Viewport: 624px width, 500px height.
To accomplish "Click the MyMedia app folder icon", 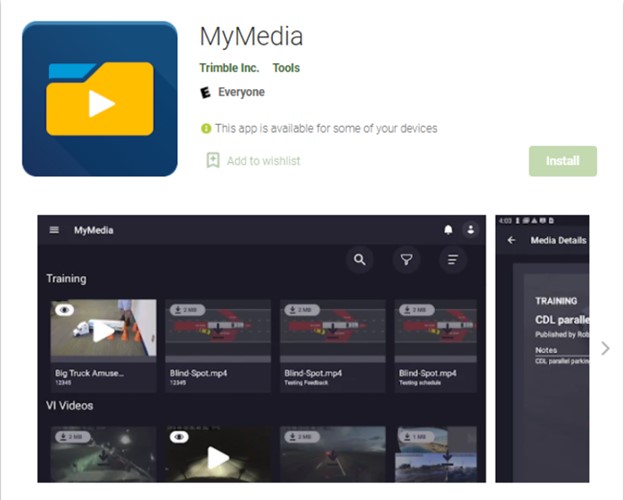I will (99, 99).
